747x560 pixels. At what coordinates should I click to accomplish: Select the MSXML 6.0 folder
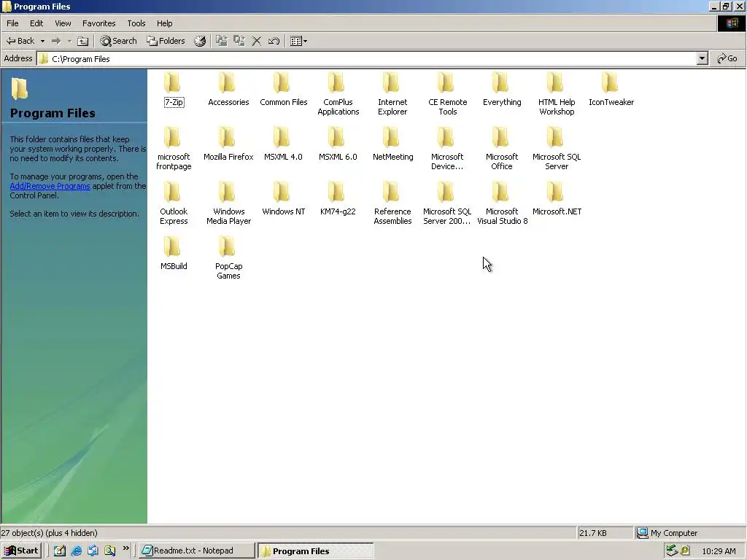(338, 144)
